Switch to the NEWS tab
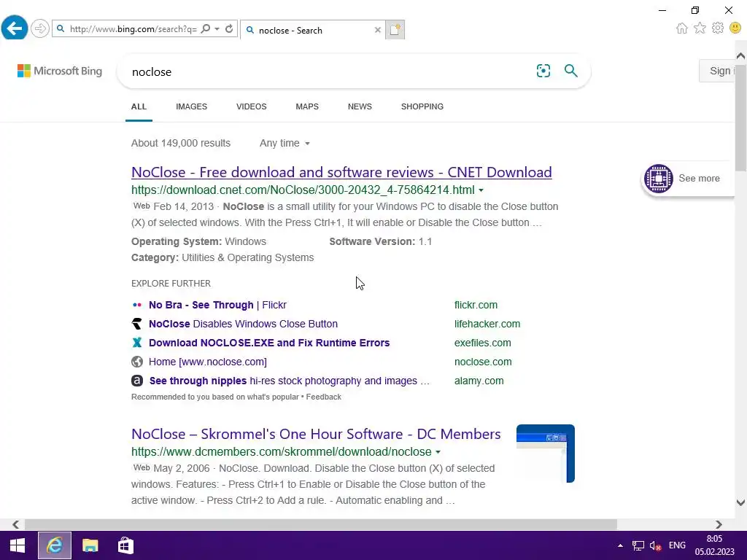 (x=360, y=106)
